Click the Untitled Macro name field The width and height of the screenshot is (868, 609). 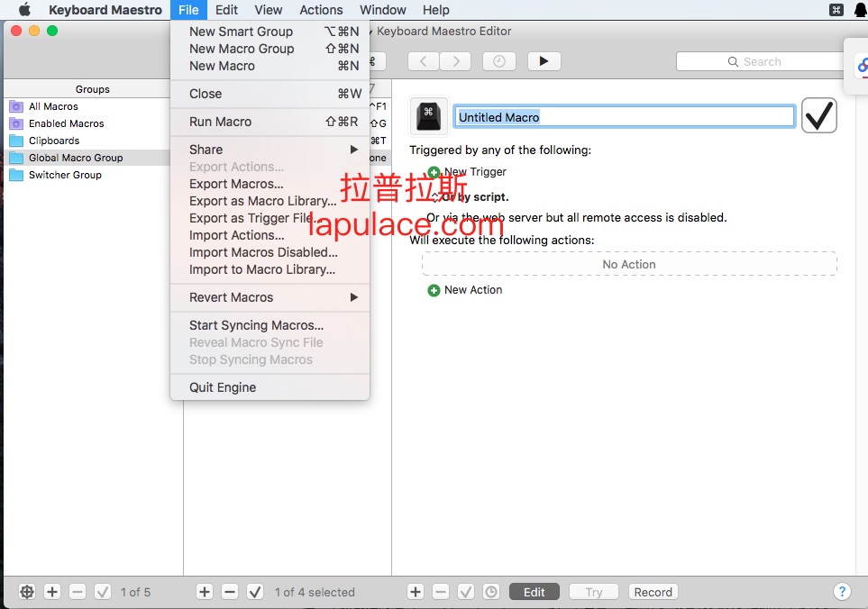(x=624, y=116)
